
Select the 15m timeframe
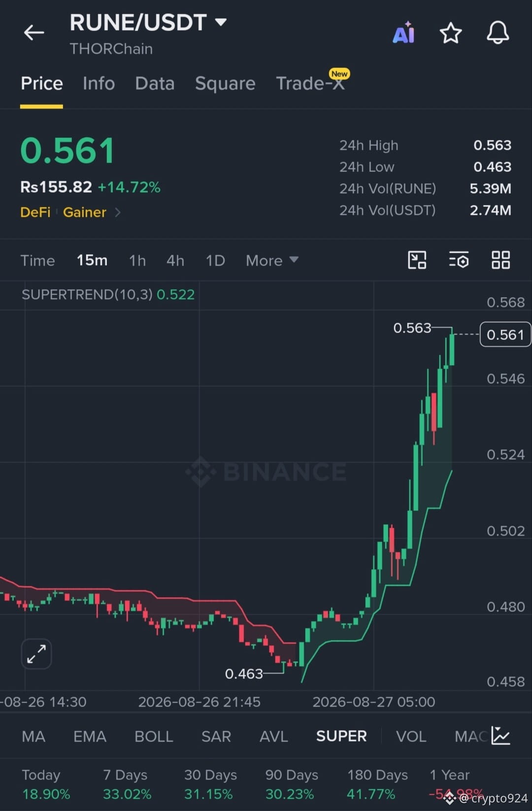92,260
